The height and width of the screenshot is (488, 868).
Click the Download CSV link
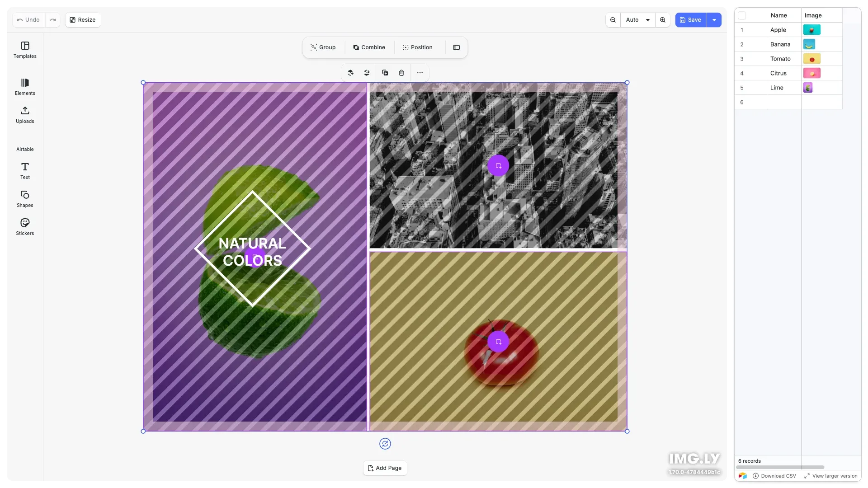[x=774, y=476]
